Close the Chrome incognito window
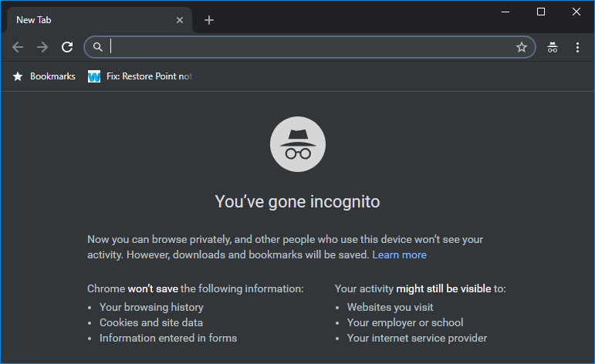Image resolution: width=595 pixels, height=364 pixels. (x=576, y=12)
